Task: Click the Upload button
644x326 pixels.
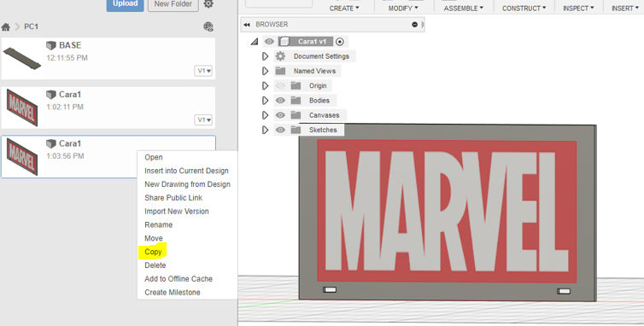Action: click(126, 4)
